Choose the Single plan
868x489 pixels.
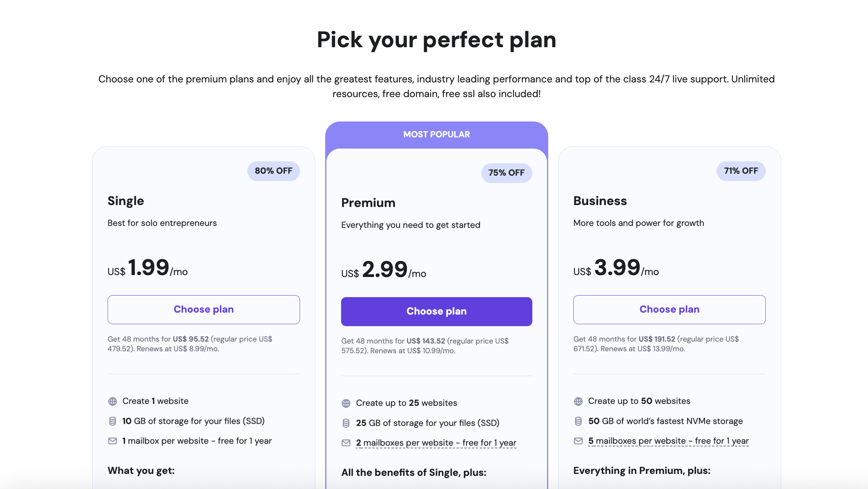pyautogui.click(x=204, y=309)
